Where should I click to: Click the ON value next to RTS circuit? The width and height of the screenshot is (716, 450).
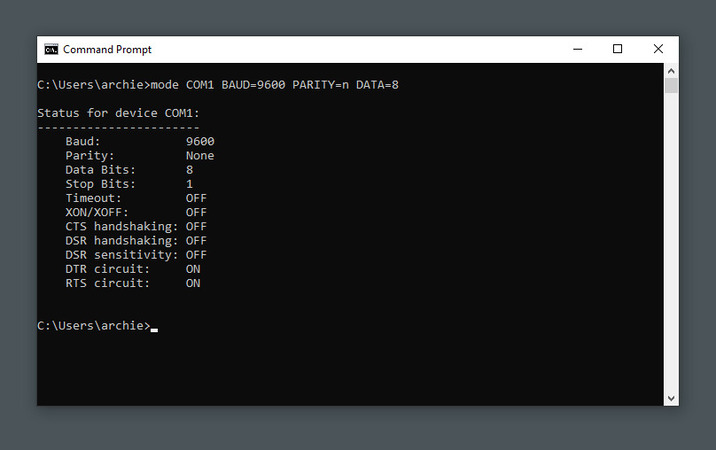193,283
